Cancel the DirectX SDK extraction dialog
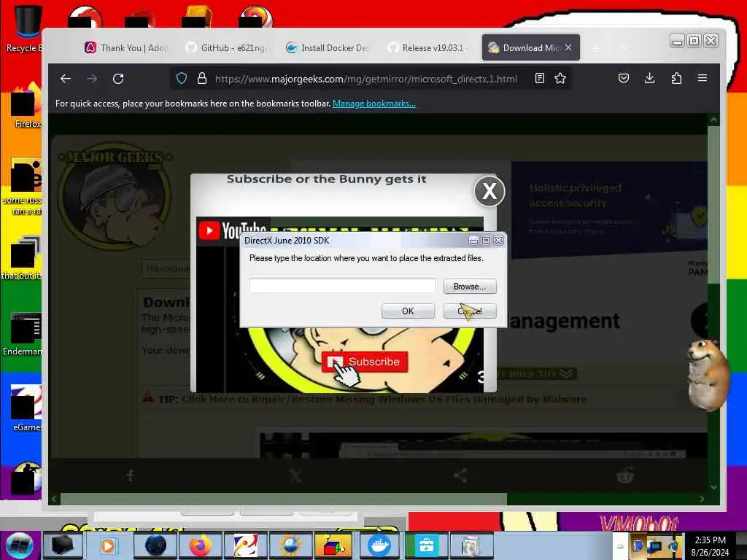The image size is (747, 560). pos(470,311)
